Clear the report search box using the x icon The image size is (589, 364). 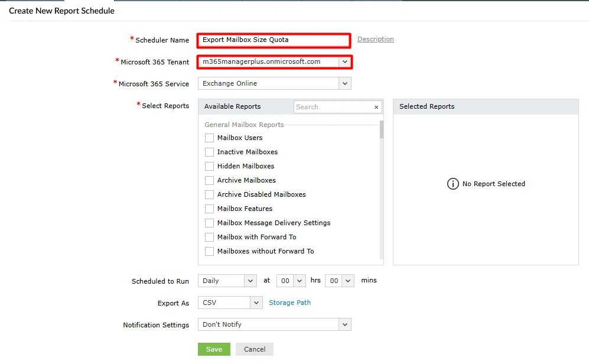376,107
